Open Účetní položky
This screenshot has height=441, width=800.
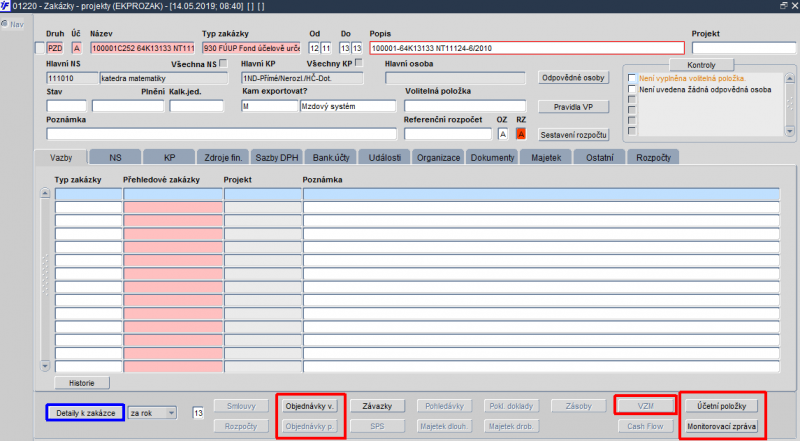[x=721, y=406]
